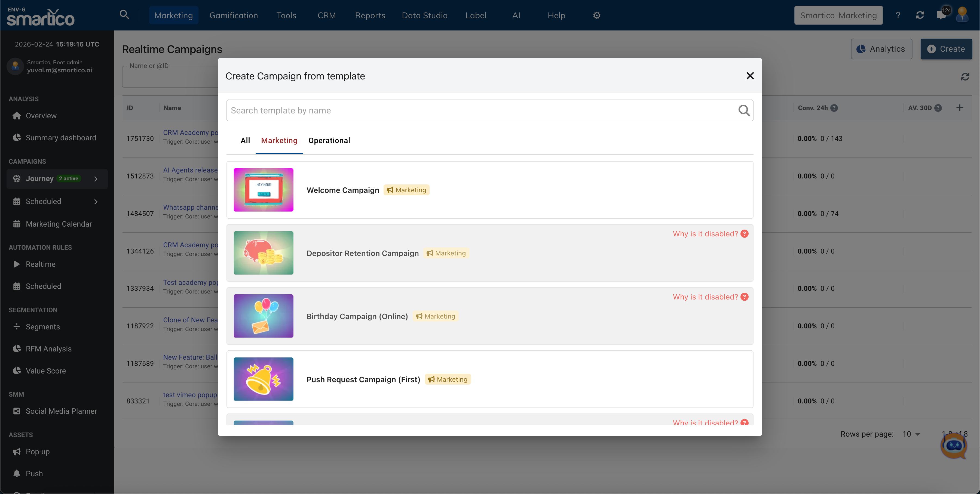Click the magnifier icon in template search
980x494 pixels.
744,111
